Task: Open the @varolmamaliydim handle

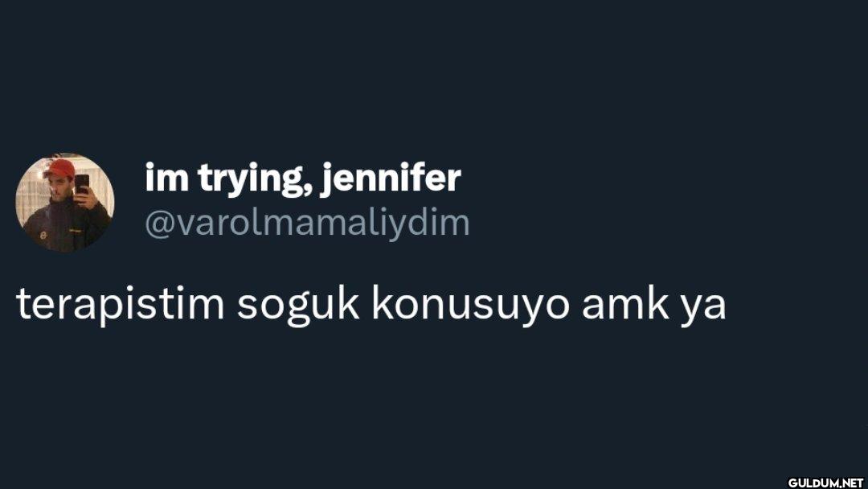Action: pos(307,223)
